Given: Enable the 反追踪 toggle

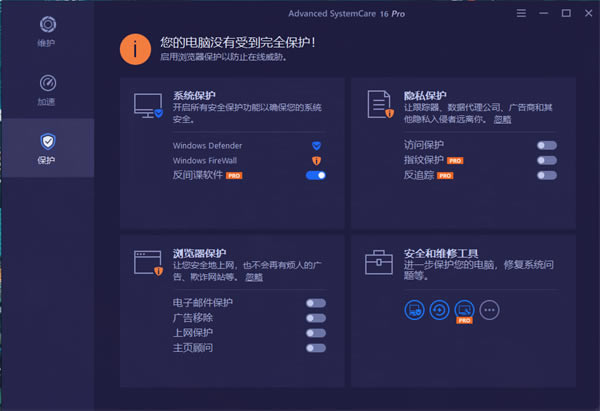Looking at the screenshot, I should click(x=547, y=175).
